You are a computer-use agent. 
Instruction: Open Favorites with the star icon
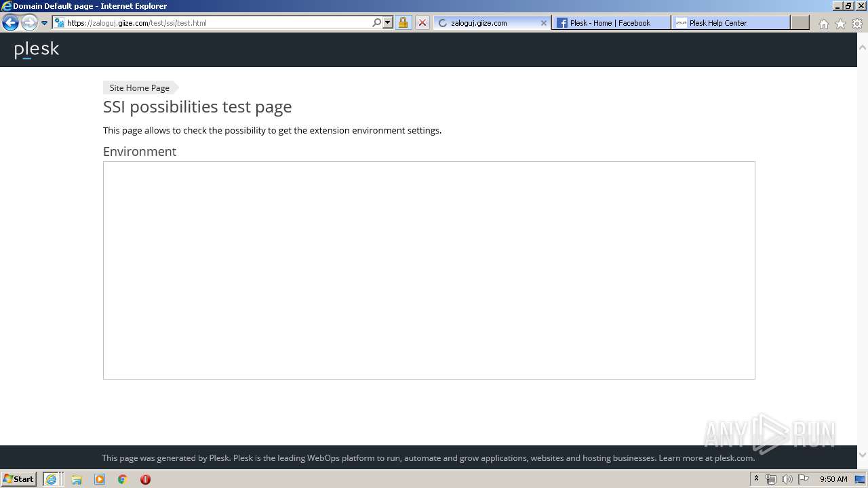[x=840, y=24]
